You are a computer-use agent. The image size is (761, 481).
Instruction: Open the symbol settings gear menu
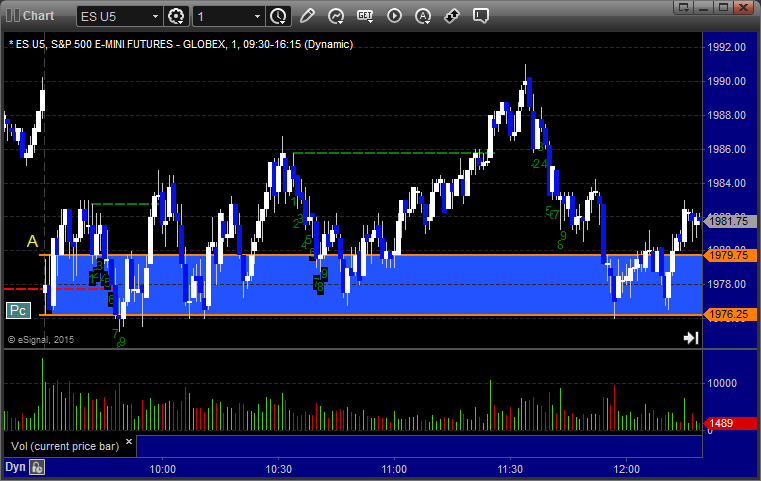tap(176, 17)
